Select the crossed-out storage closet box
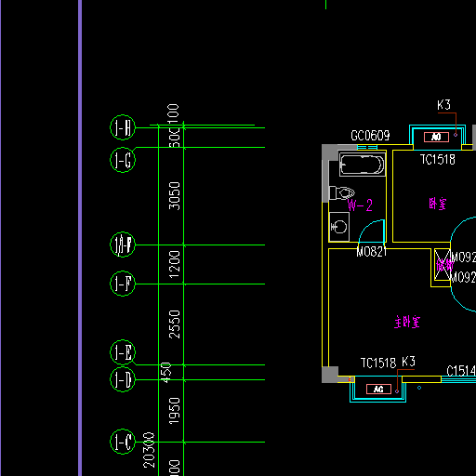 443,265
